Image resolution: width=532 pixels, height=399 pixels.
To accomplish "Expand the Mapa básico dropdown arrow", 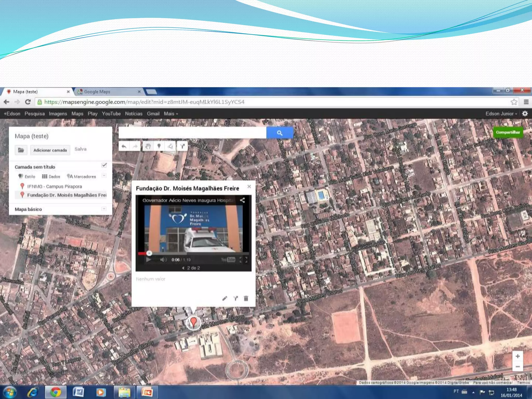I will coord(104,209).
